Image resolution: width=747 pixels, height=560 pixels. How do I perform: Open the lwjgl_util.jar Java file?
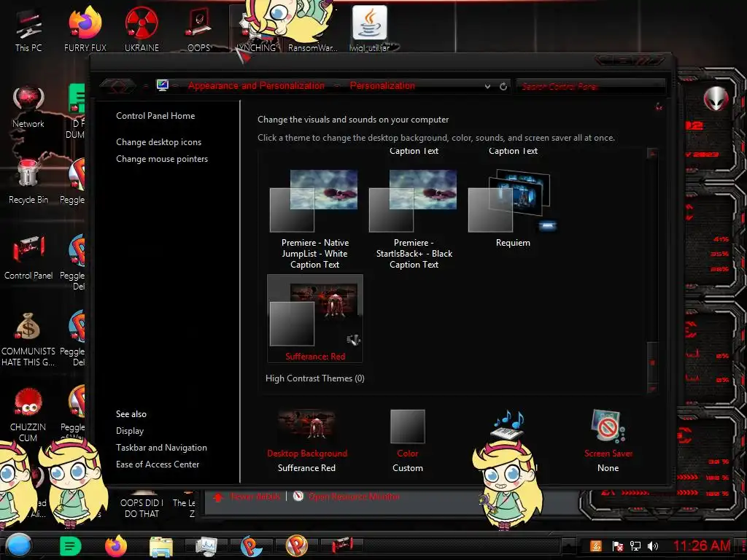click(x=370, y=29)
